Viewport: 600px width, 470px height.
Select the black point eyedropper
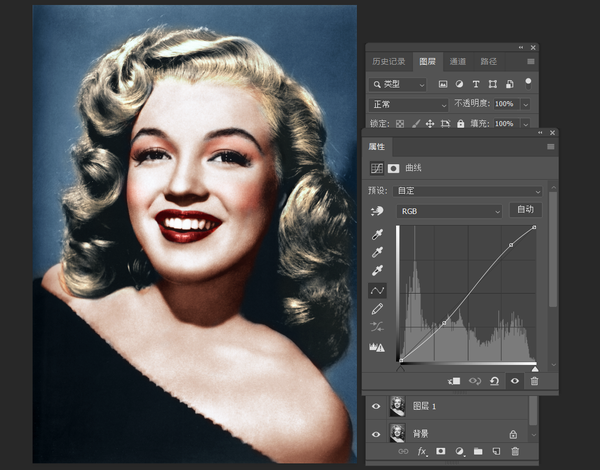[x=377, y=234]
